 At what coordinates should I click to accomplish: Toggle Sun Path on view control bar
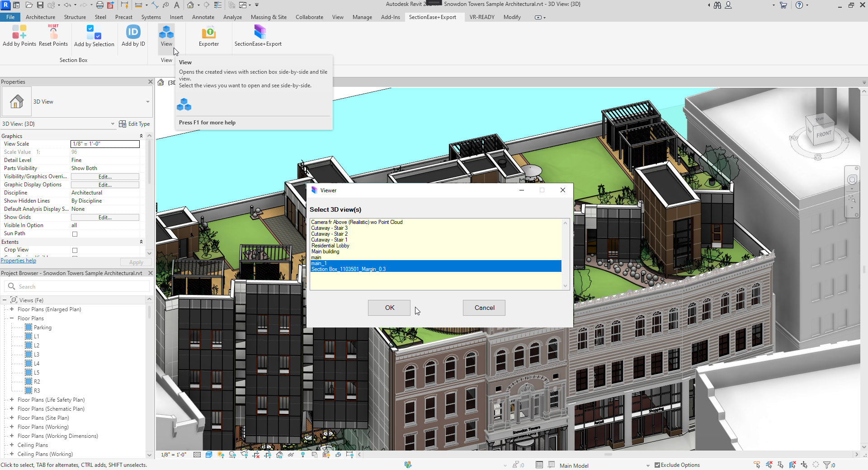(x=221, y=455)
